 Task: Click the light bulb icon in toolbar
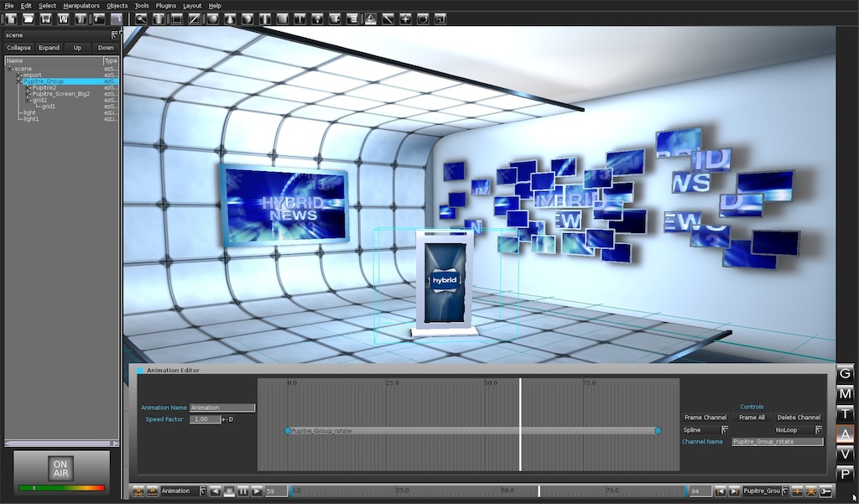pos(317,19)
